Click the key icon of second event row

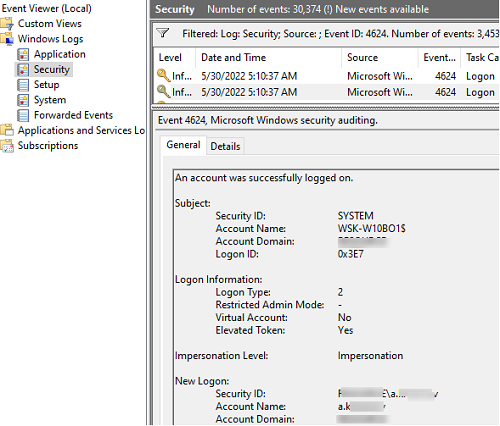[x=163, y=92]
